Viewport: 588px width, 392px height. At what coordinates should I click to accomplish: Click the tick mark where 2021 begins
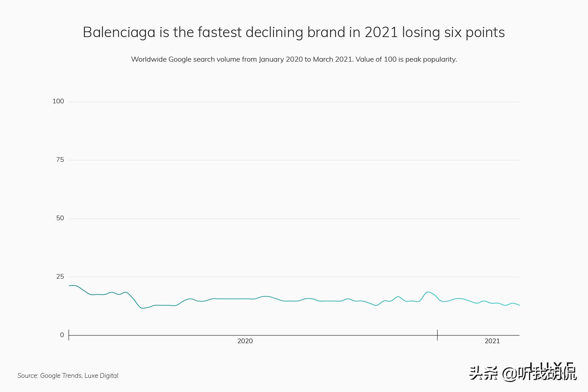pyautogui.click(x=437, y=335)
